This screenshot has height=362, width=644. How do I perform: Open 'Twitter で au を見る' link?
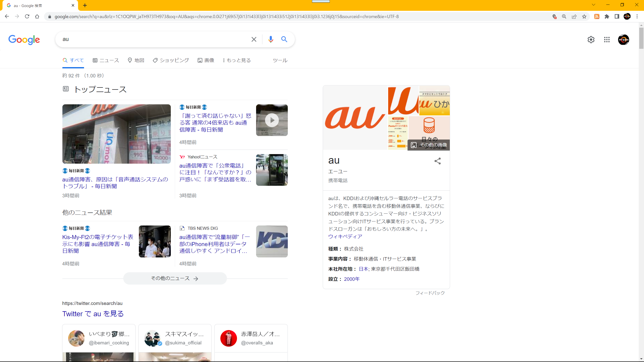coord(93,314)
